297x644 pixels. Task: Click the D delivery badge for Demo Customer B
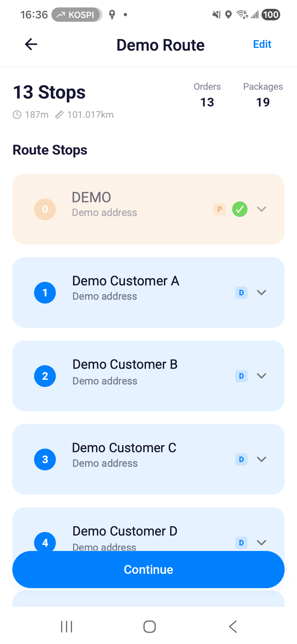pyautogui.click(x=241, y=376)
